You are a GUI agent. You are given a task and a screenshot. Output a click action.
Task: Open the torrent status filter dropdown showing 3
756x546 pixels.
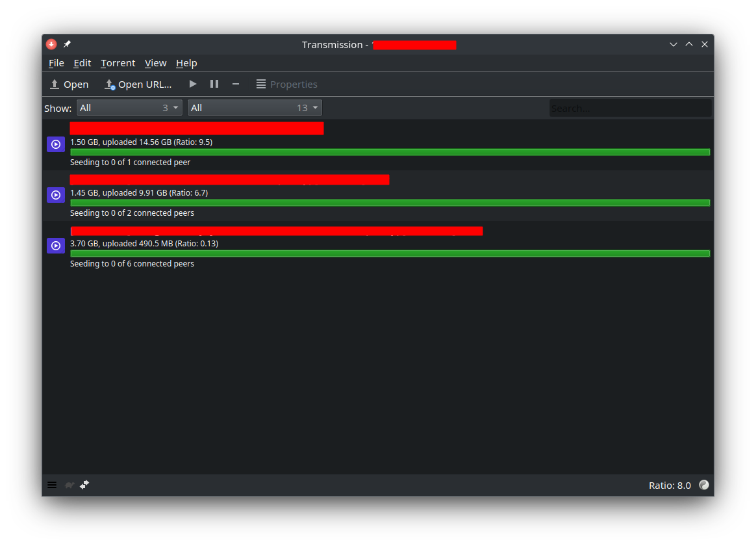129,107
